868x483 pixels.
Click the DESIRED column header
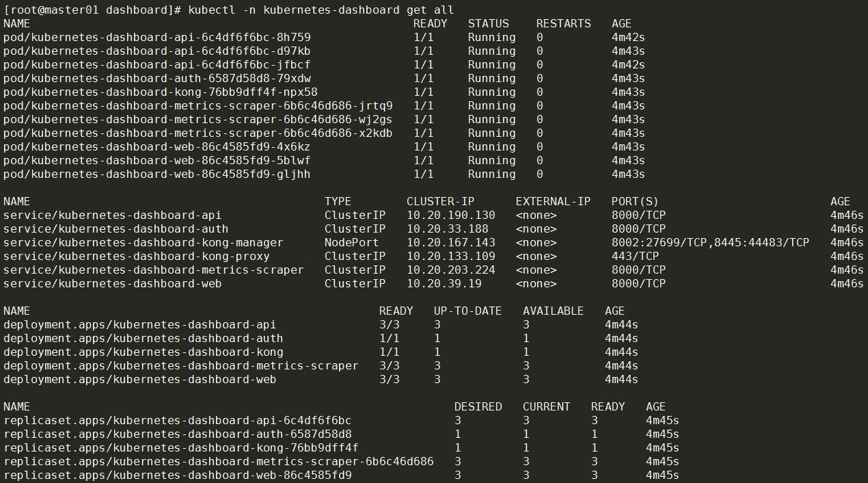(x=478, y=406)
